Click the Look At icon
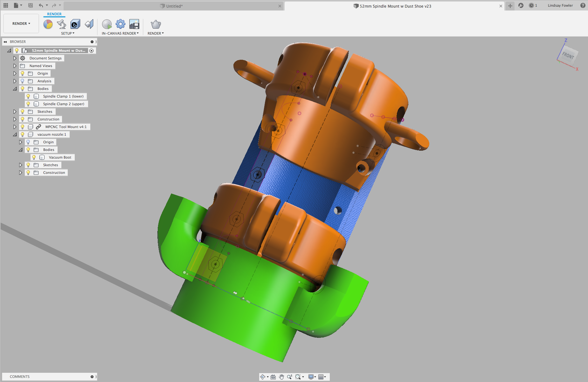588x382 pixels. point(273,377)
